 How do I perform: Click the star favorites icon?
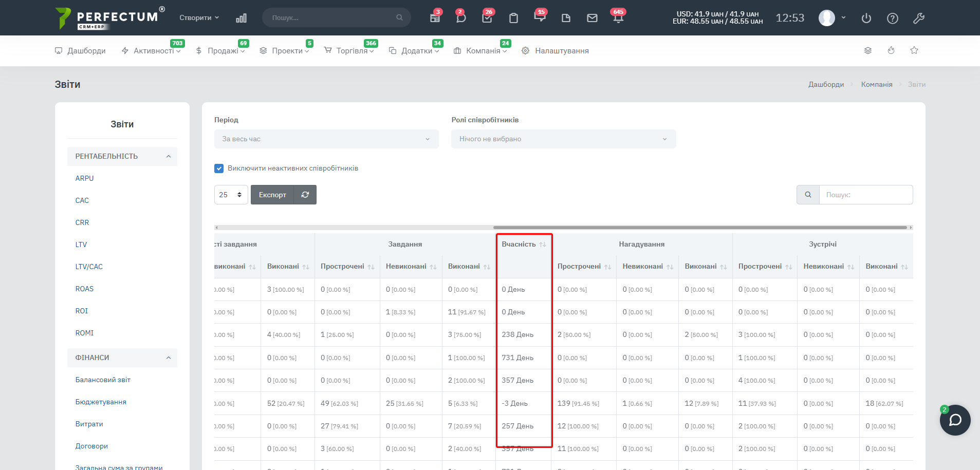click(x=914, y=50)
